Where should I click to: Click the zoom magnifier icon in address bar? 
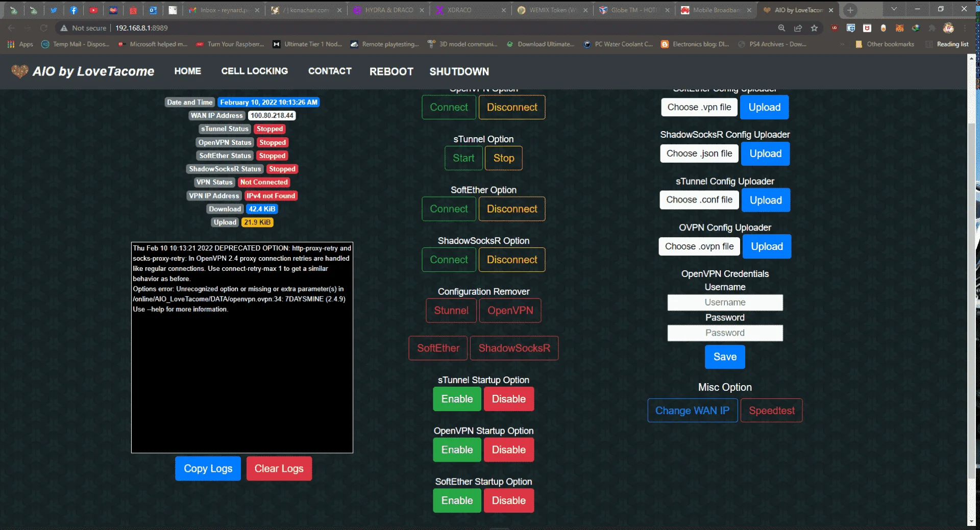coord(781,28)
